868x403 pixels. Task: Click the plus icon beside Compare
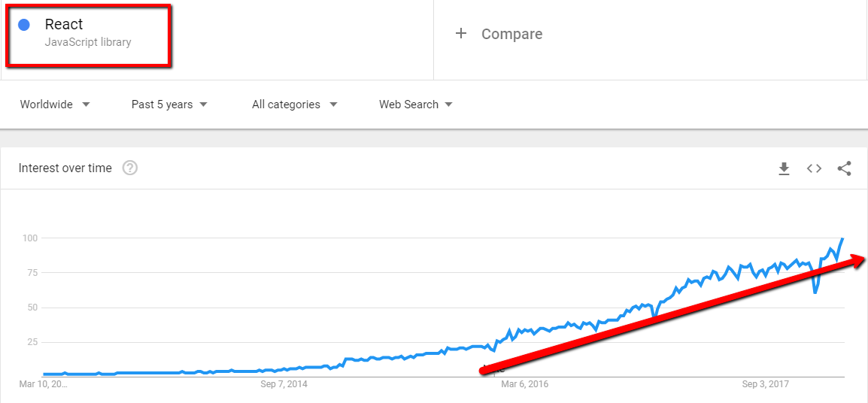coord(461,34)
